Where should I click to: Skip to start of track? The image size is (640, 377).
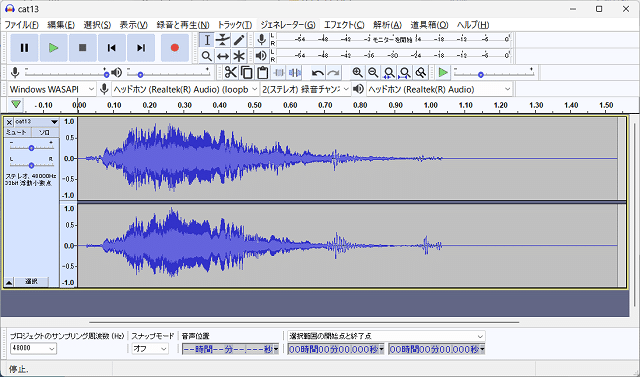111,48
